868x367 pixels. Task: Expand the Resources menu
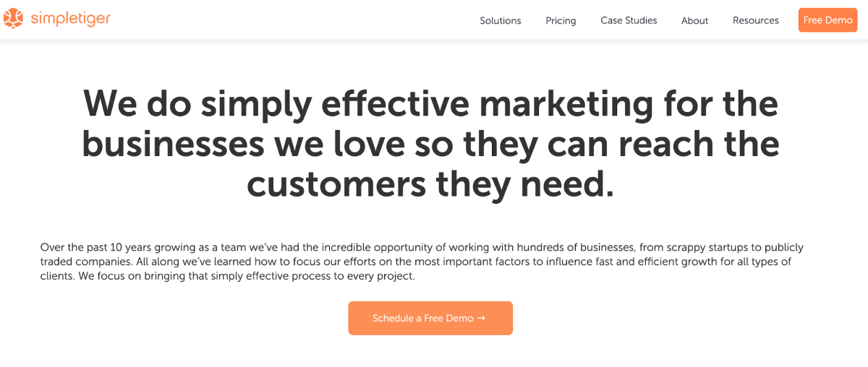tap(756, 20)
